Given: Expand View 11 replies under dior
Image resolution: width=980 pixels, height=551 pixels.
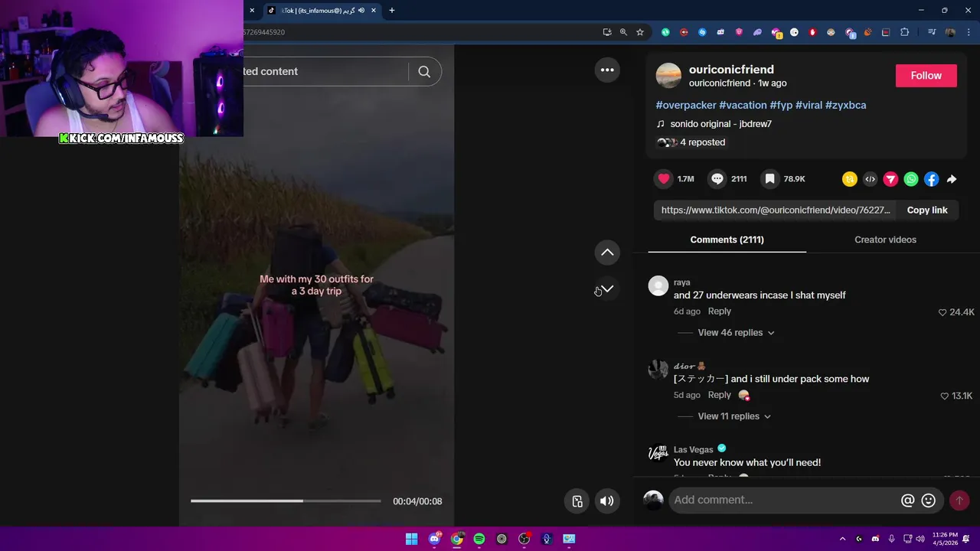Looking at the screenshot, I should pos(734,416).
